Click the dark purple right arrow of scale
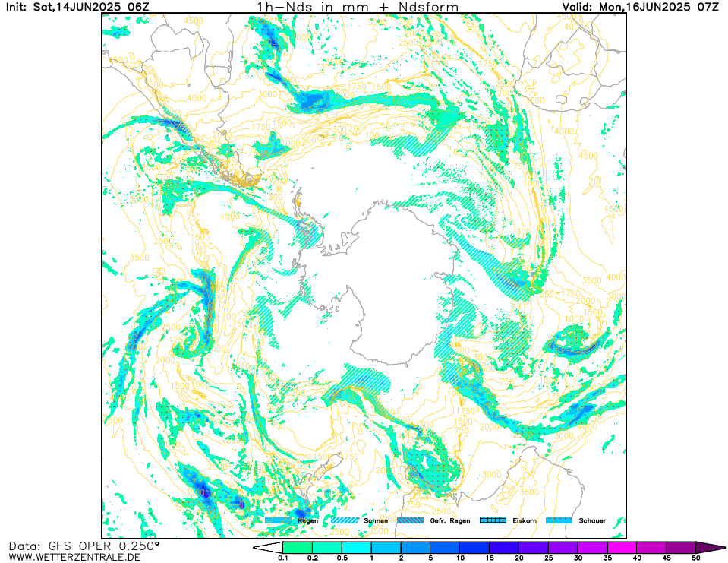This screenshot has height=563, width=728. (711, 548)
